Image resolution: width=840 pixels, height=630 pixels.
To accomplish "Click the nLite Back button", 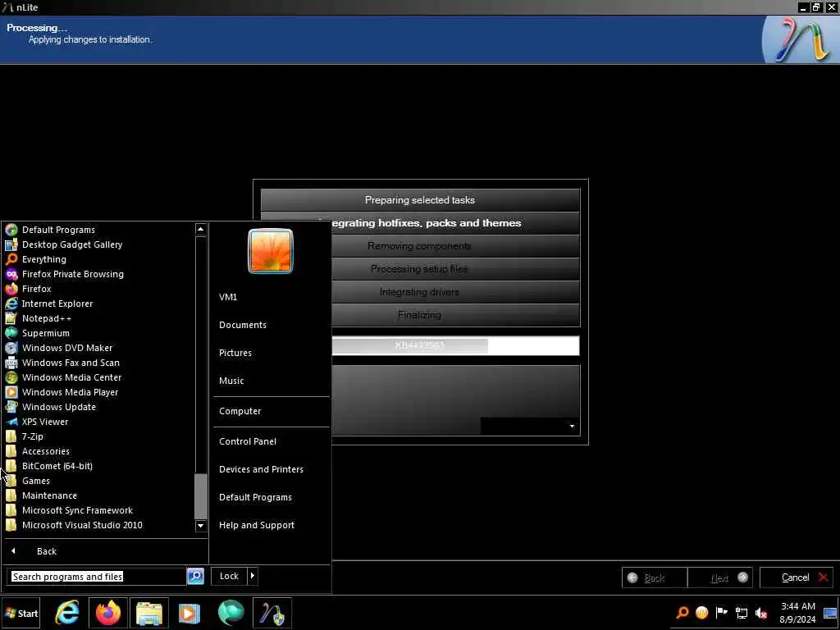I will click(x=654, y=577).
